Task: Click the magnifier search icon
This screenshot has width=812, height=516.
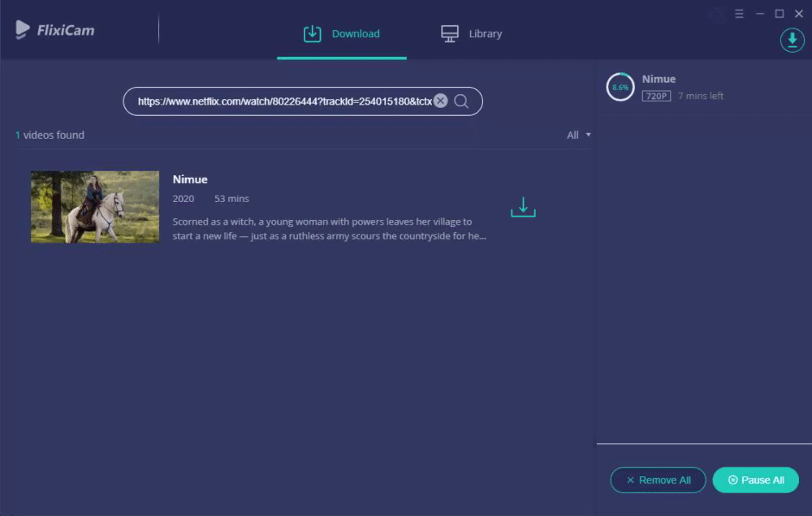Action: point(461,101)
